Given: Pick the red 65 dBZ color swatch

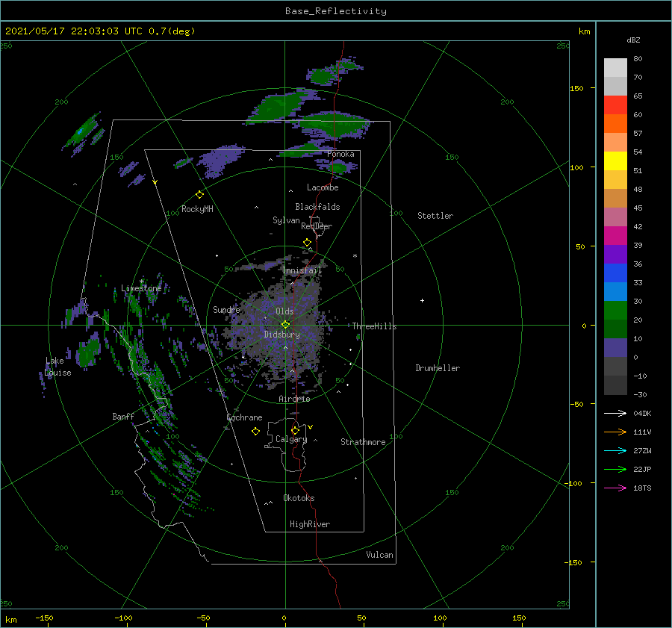Looking at the screenshot, I should click(615, 105).
